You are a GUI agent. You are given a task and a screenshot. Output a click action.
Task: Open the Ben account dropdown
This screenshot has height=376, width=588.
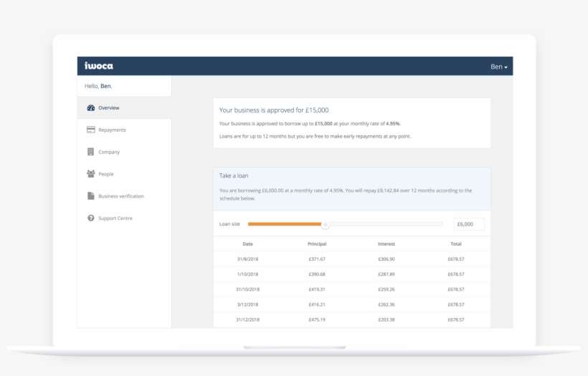tap(499, 67)
